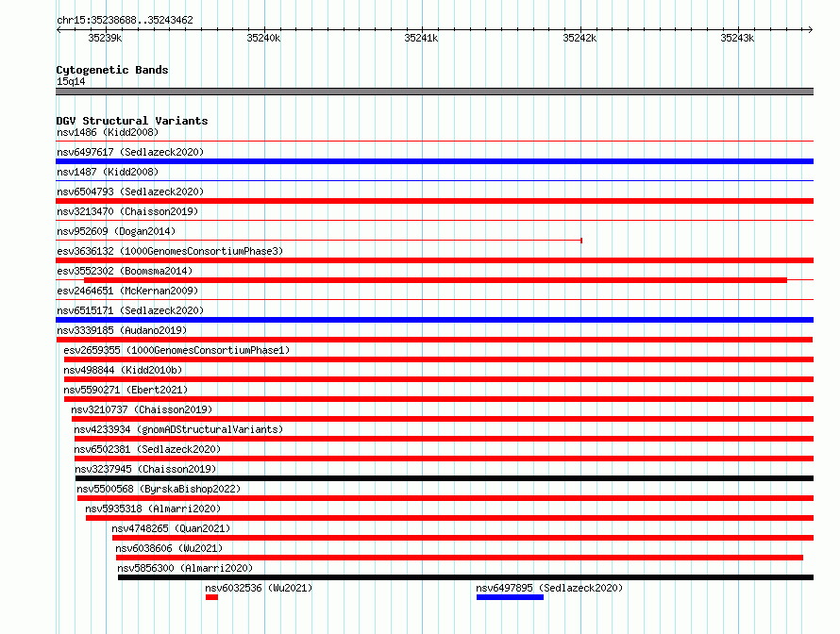Select the short blue nsv6497895 bar
Screen dimensions: 840x634
tap(510, 597)
